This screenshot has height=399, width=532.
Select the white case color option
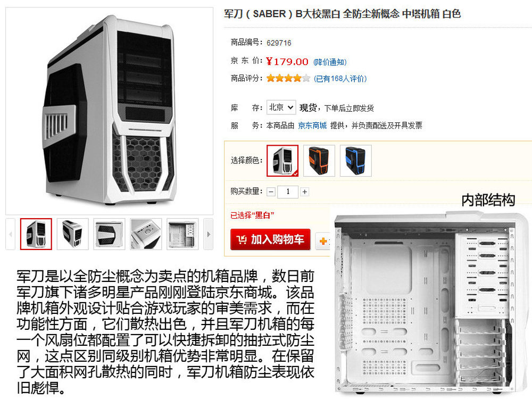(x=282, y=161)
